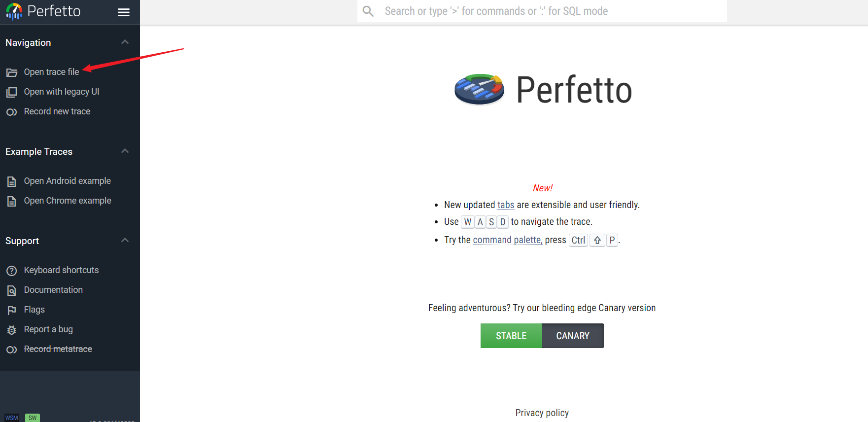The image size is (868, 422).
Task: Open Chrome example trace
Action: click(68, 201)
